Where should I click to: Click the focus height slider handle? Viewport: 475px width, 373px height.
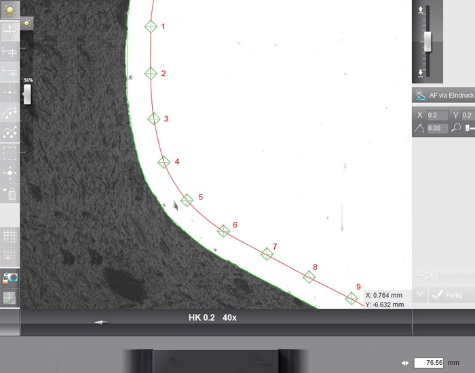coord(427,42)
